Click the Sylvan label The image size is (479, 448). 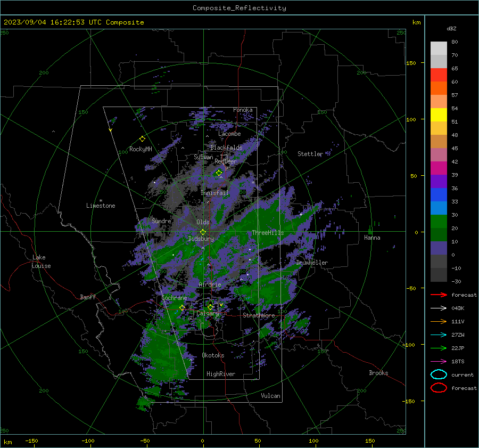tap(203, 157)
